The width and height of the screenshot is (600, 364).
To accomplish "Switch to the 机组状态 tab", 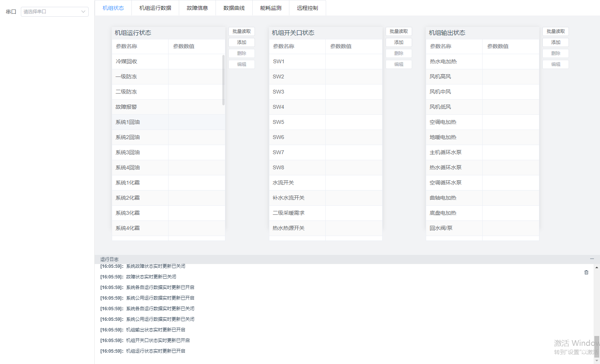I will point(113,8).
